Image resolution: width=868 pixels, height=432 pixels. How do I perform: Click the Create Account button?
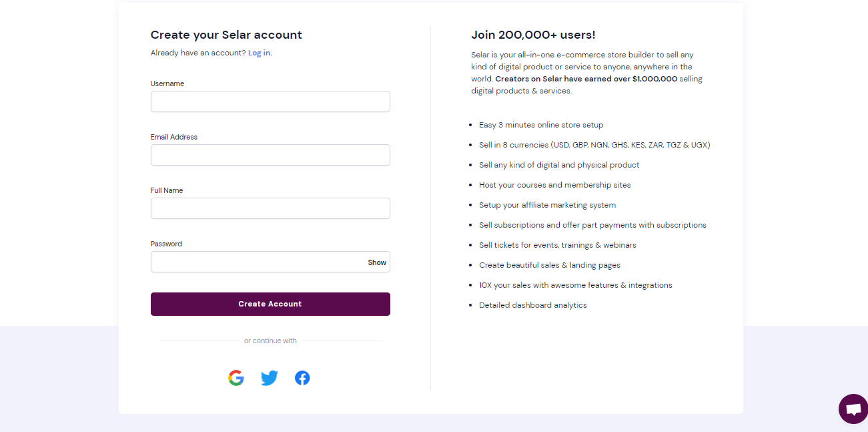[270, 304]
